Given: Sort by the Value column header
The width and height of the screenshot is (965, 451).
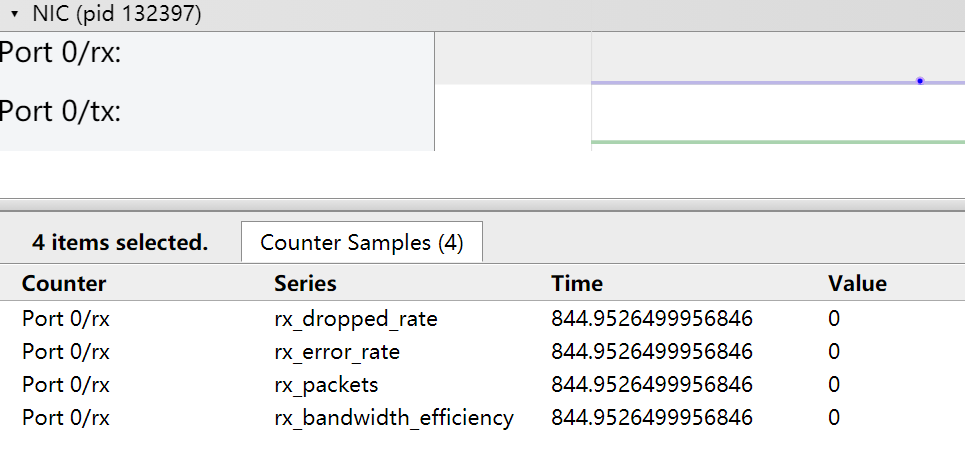Looking at the screenshot, I should [857, 284].
